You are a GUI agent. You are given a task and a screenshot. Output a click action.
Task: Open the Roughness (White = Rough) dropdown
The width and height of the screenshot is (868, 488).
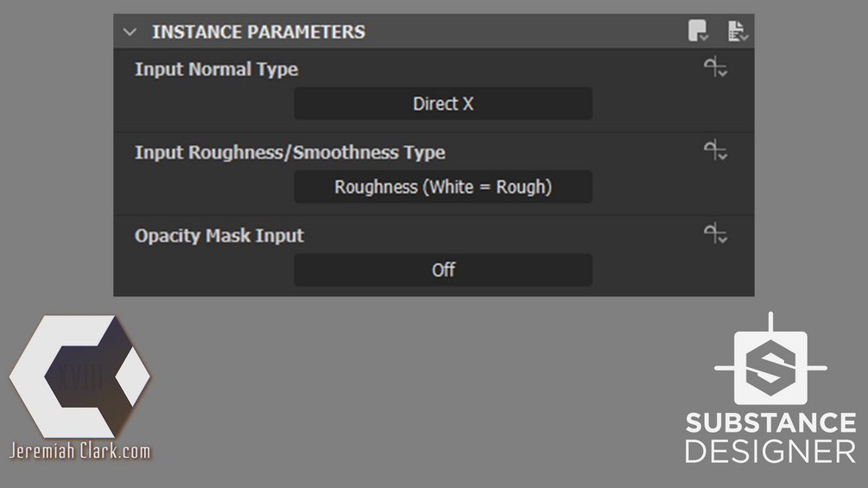coord(443,187)
